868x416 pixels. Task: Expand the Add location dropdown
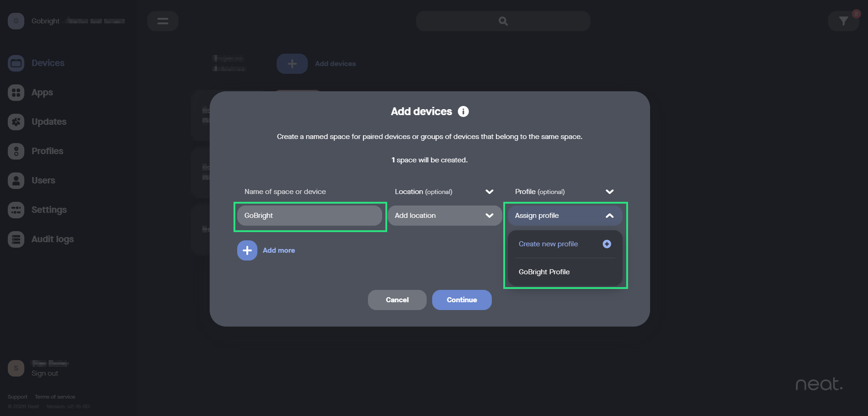489,216
